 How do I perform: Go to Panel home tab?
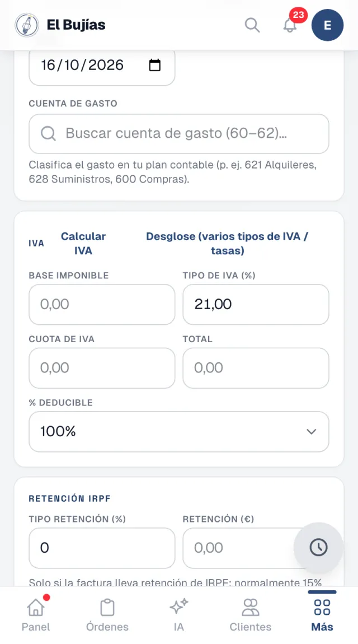[x=36, y=614]
